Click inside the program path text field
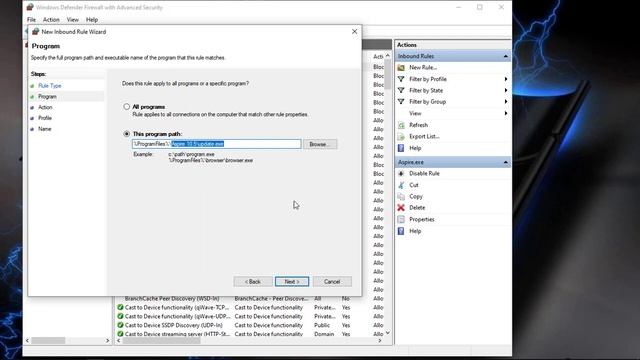640x360 pixels. click(216, 144)
